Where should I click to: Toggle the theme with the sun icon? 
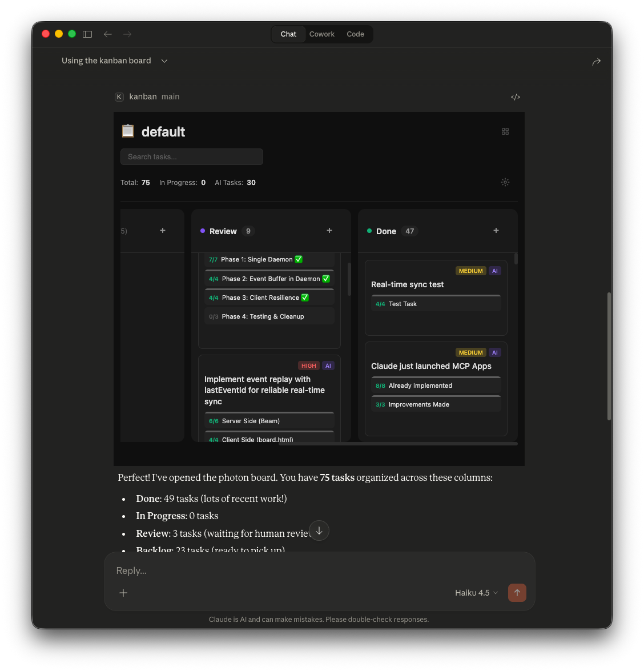pos(505,182)
